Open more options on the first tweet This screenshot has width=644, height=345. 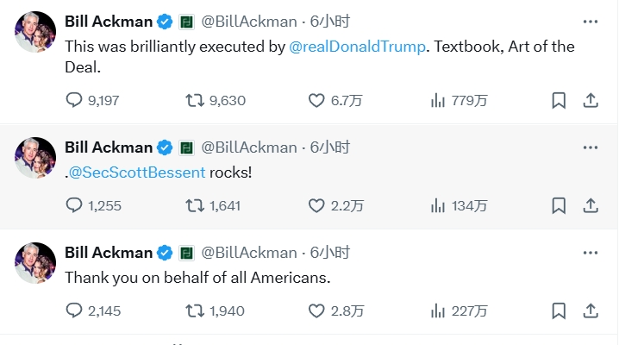point(591,22)
